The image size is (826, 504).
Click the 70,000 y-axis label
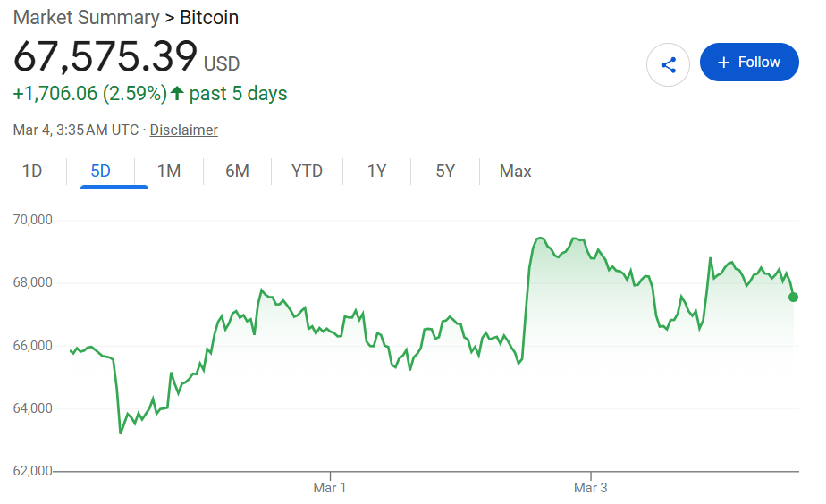(33, 220)
